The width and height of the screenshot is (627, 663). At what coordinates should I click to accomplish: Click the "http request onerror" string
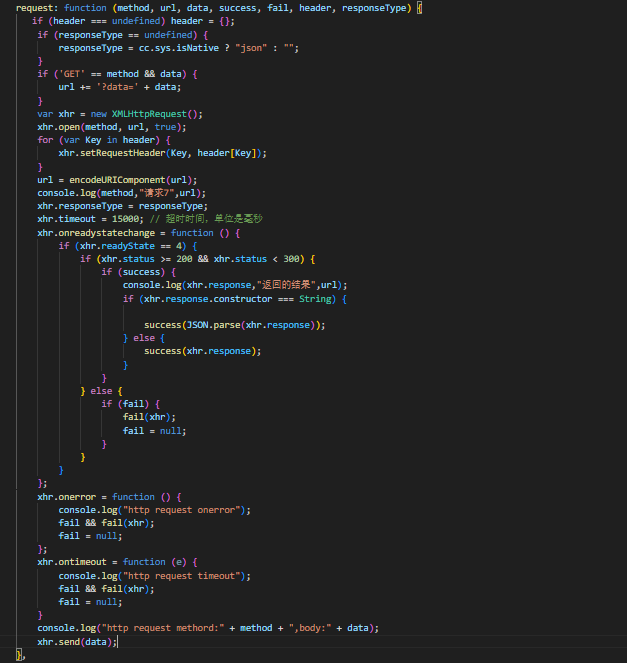pyautogui.click(x=181, y=510)
